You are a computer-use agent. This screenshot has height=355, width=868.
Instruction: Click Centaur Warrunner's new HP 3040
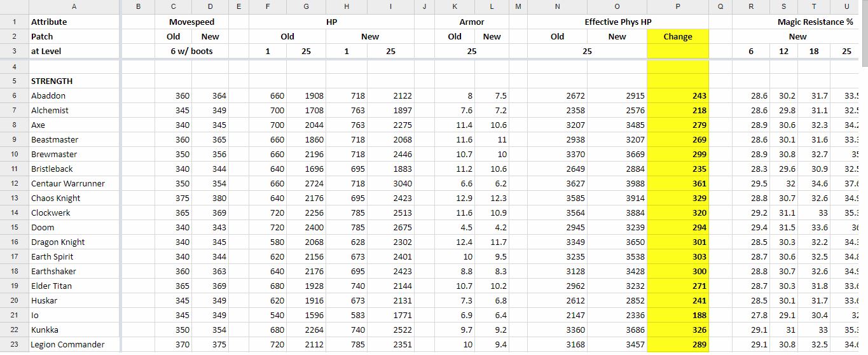pos(390,184)
